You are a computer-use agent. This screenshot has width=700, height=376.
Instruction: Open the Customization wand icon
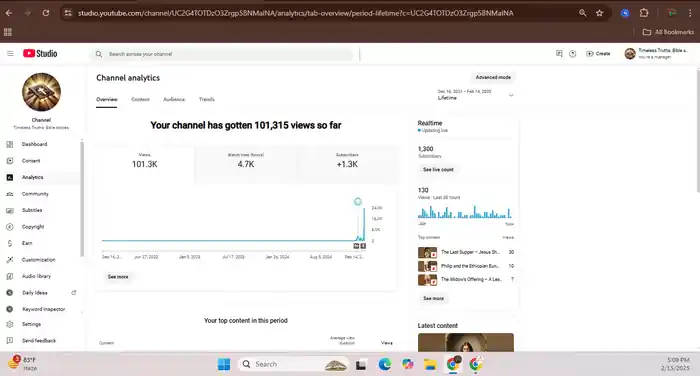10,260
